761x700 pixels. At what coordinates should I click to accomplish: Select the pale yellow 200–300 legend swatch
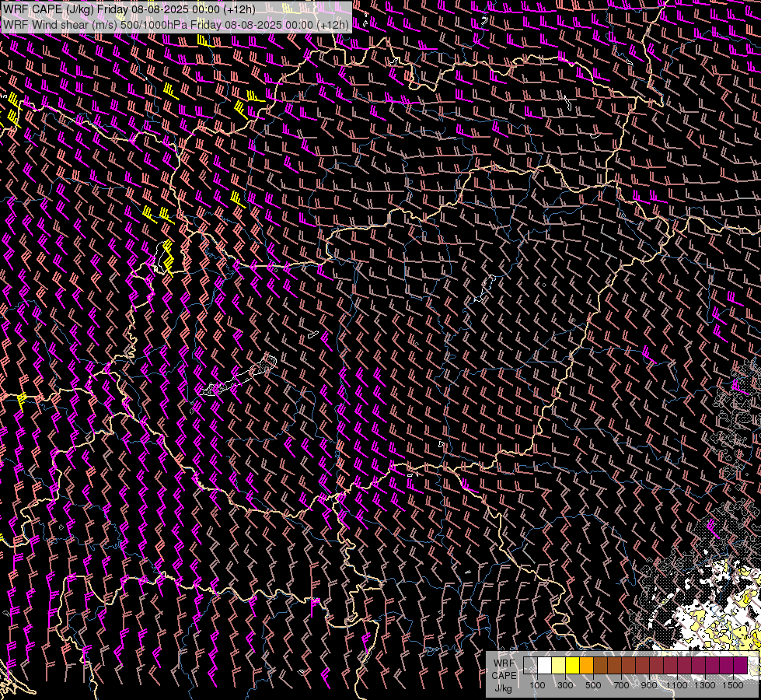coord(559,665)
